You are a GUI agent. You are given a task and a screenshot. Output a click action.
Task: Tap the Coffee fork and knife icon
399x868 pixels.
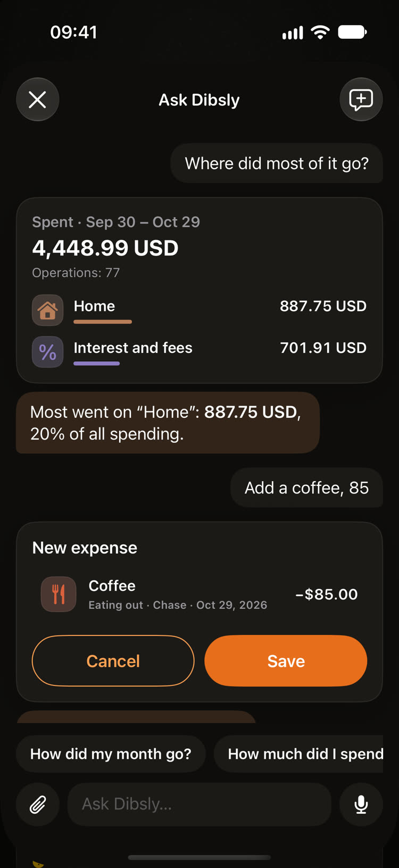[x=59, y=594]
